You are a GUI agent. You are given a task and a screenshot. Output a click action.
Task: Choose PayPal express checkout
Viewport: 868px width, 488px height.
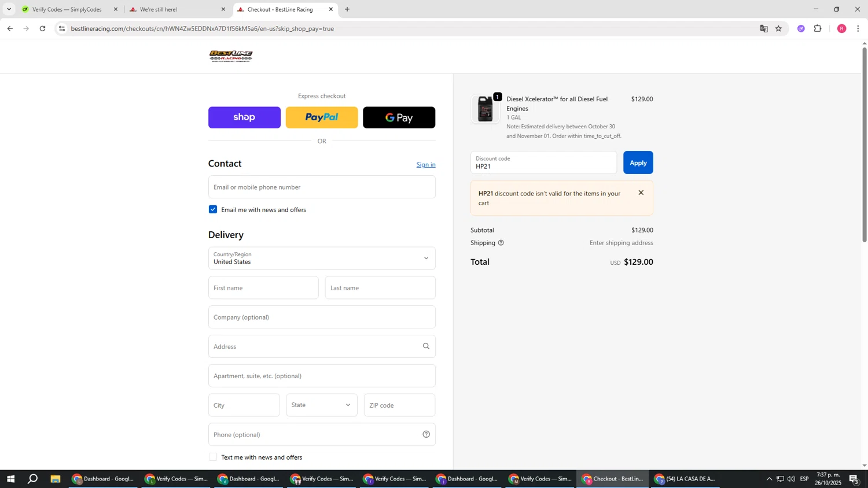coord(322,117)
